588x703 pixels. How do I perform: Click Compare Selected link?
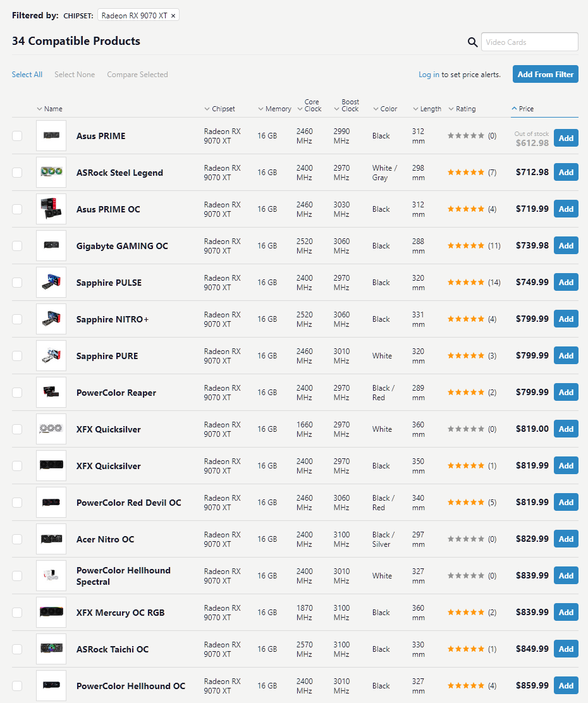coord(137,75)
